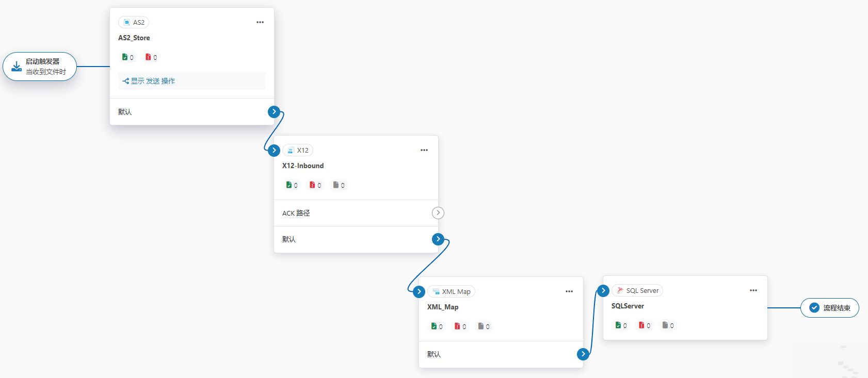Click the AS2 connector type badge
The height and width of the screenshot is (378, 868).
134,22
